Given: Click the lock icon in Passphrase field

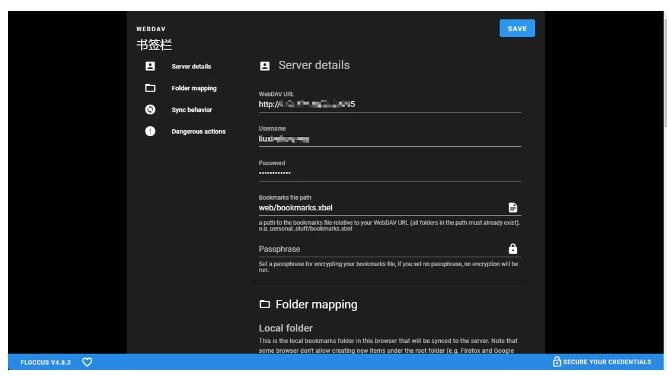Looking at the screenshot, I should pos(513,249).
